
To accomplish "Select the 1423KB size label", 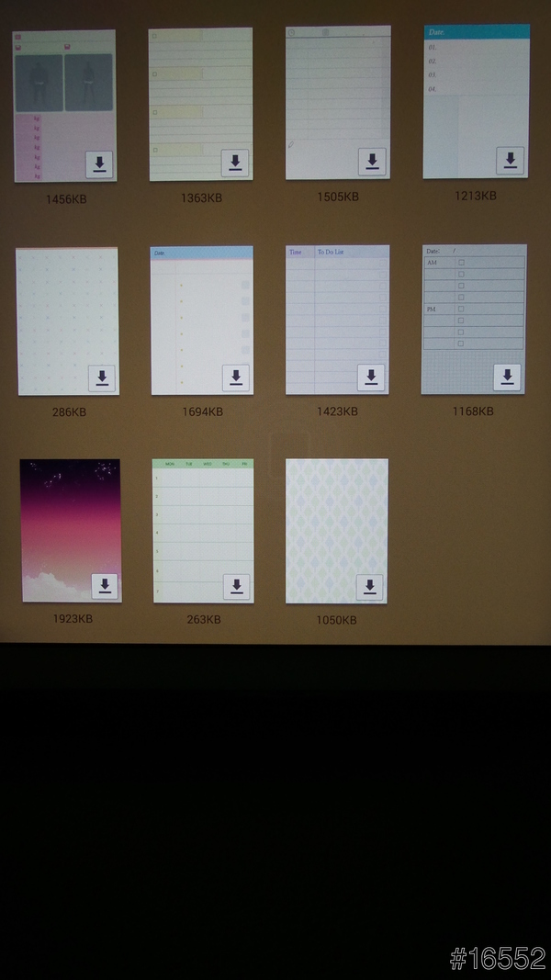I will [337, 411].
